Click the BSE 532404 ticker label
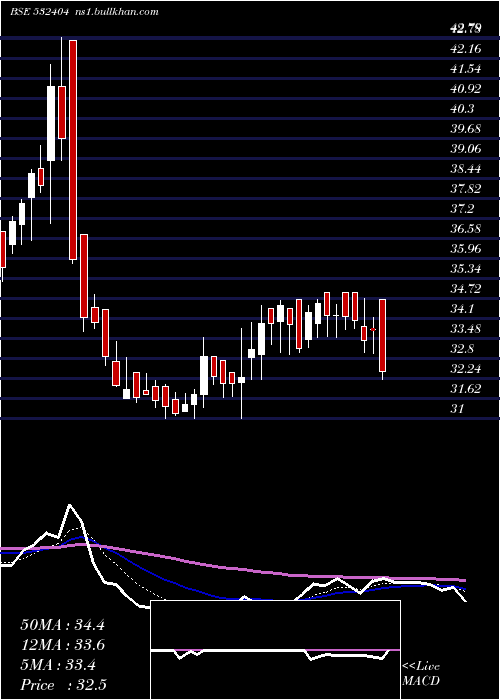This screenshot has height=700, width=500. (39, 12)
